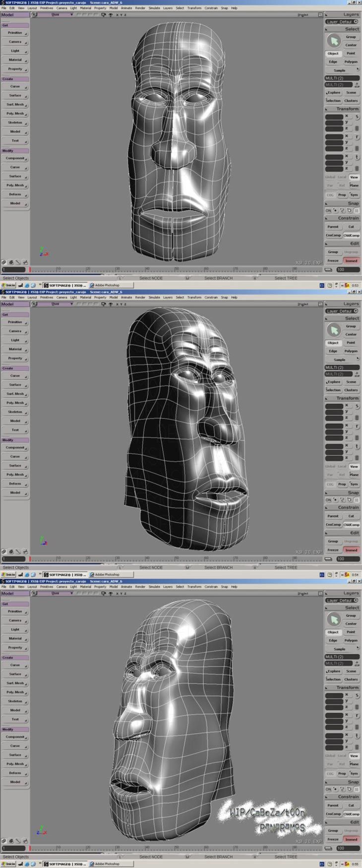Click the viewport letter B icon in top window
Viewport: 362px width, 868px height.
coord(34,15)
